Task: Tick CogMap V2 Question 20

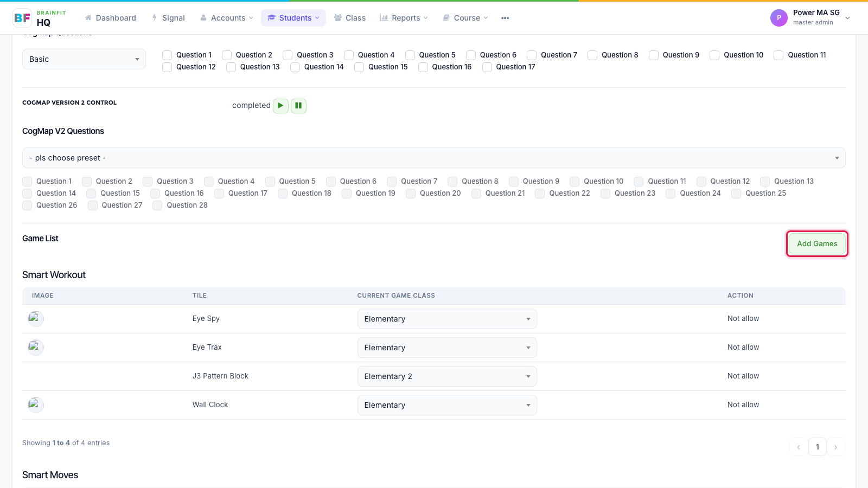Action: (411, 194)
